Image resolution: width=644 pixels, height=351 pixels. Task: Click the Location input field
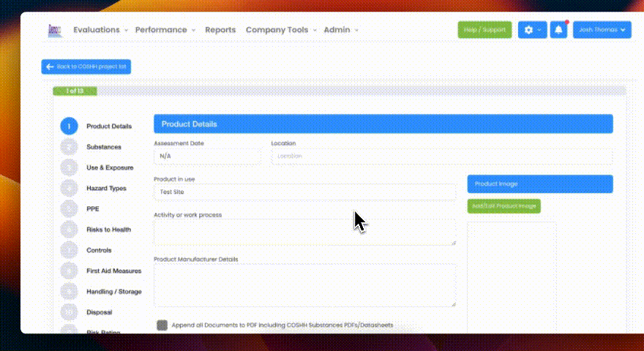tap(442, 156)
